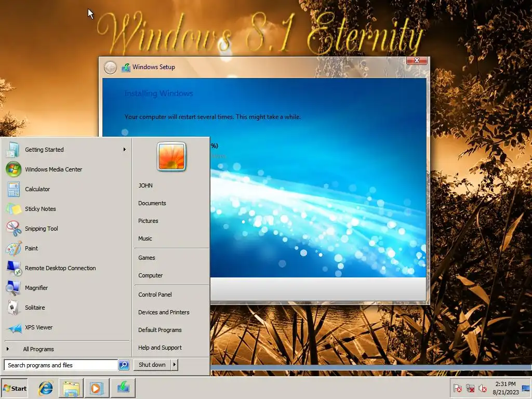This screenshot has width=532, height=399.
Task: Click the muted volume tray icon
Action: click(x=482, y=388)
